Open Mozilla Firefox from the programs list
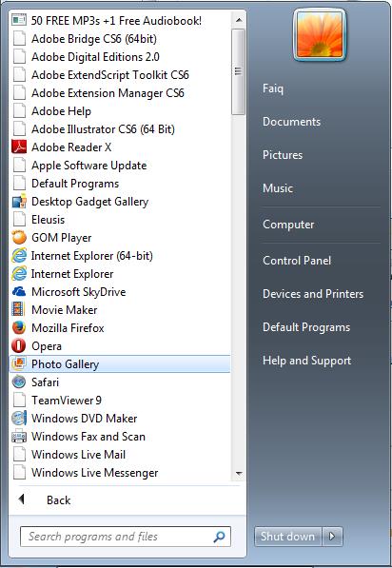 [68, 328]
